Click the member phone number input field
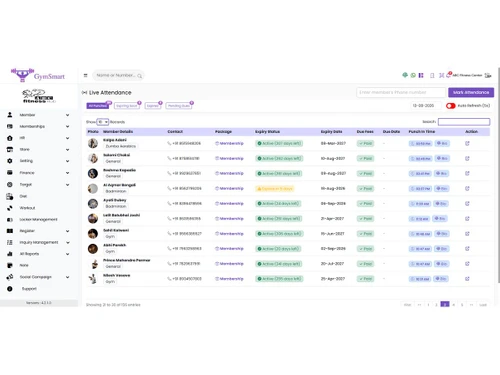The width and height of the screenshot is (500, 375). click(401, 92)
